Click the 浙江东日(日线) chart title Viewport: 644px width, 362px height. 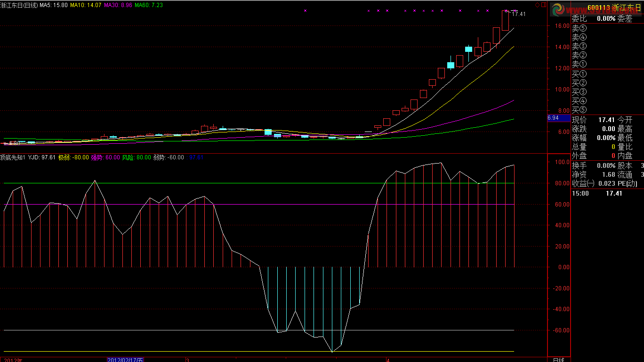tap(19, 5)
